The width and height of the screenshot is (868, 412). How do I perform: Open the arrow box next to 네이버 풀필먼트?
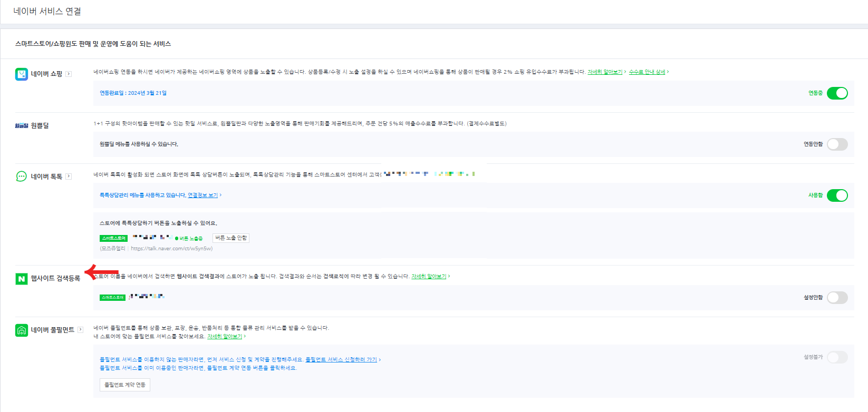[81, 330]
